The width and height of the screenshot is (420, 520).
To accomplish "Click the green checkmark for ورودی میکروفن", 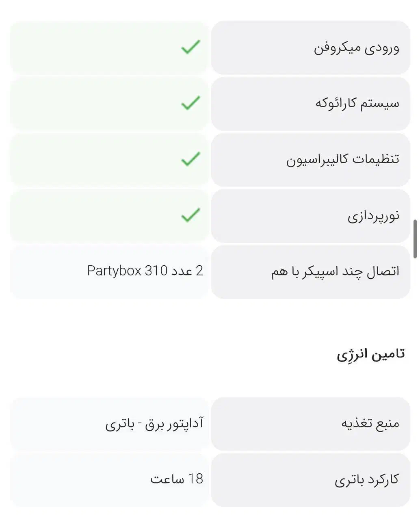I will pyautogui.click(x=191, y=48).
